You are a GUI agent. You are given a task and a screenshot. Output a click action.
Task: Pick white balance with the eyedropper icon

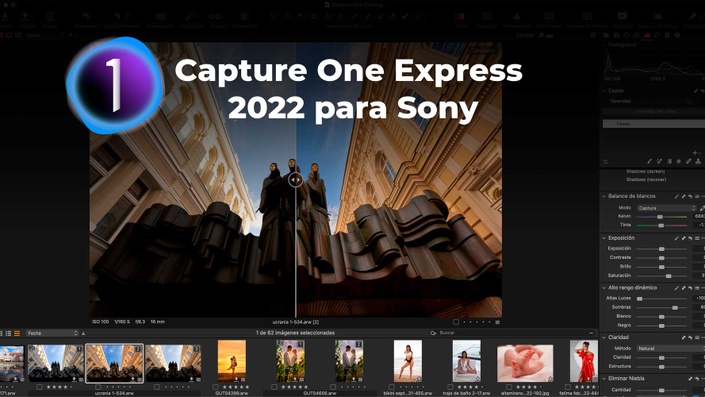(x=702, y=208)
